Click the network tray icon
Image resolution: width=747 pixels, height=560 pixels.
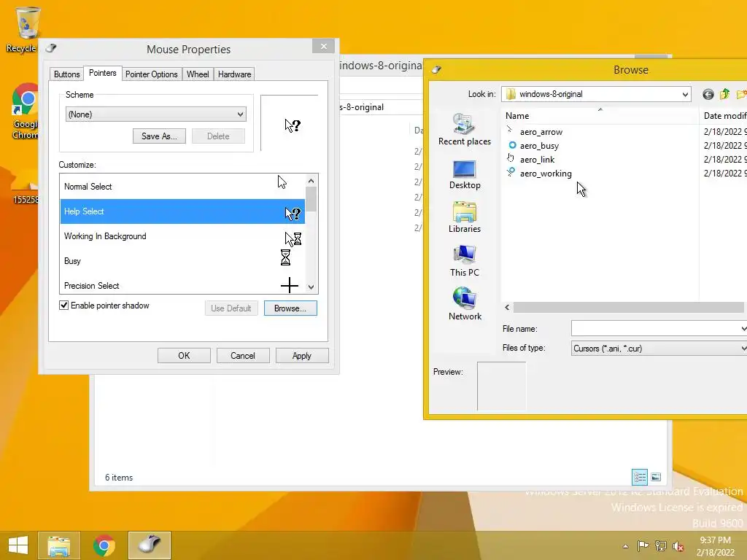[660, 546]
